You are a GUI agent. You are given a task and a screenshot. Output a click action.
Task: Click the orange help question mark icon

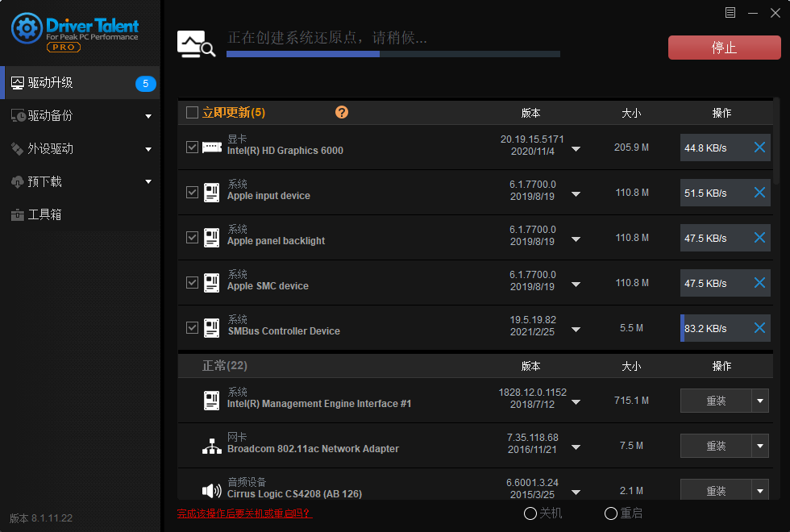pos(342,112)
